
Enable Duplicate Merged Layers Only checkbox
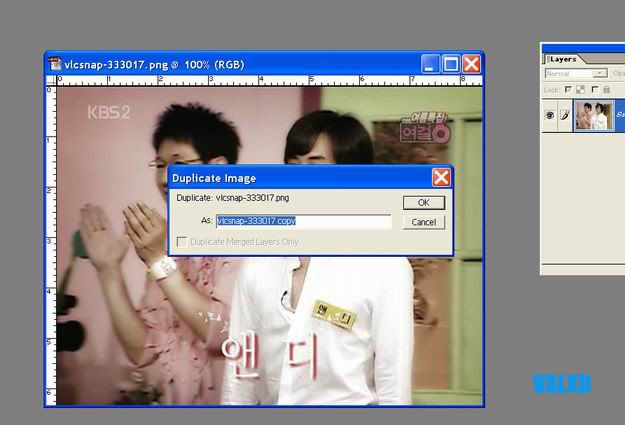[x=181, y=242]
